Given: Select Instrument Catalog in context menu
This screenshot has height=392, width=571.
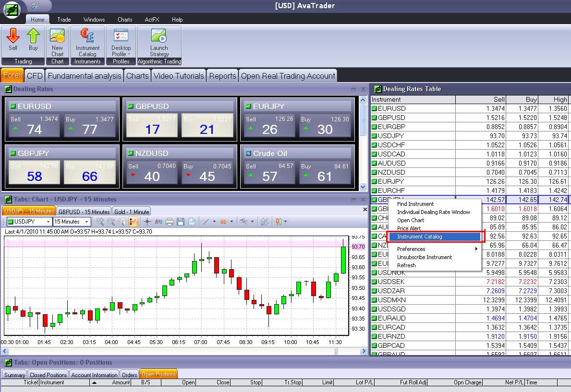Looking at the screenshot, I should click(435, 237).
